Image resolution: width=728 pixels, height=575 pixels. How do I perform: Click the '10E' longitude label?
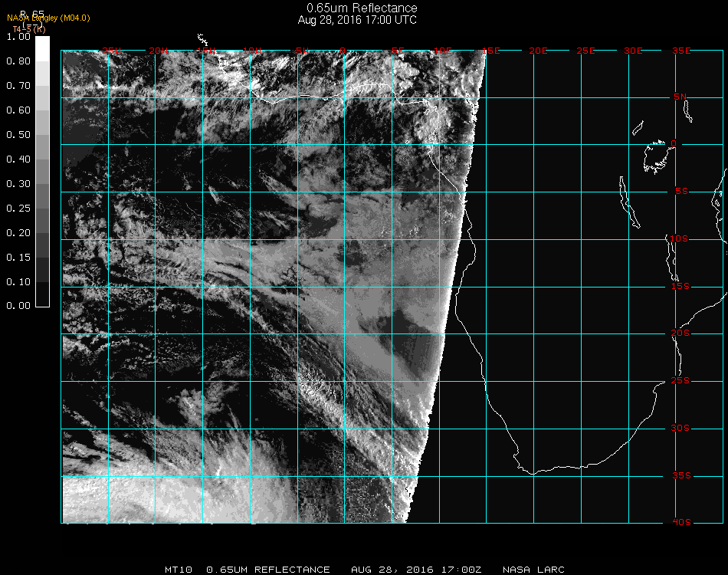coord(443,51)
